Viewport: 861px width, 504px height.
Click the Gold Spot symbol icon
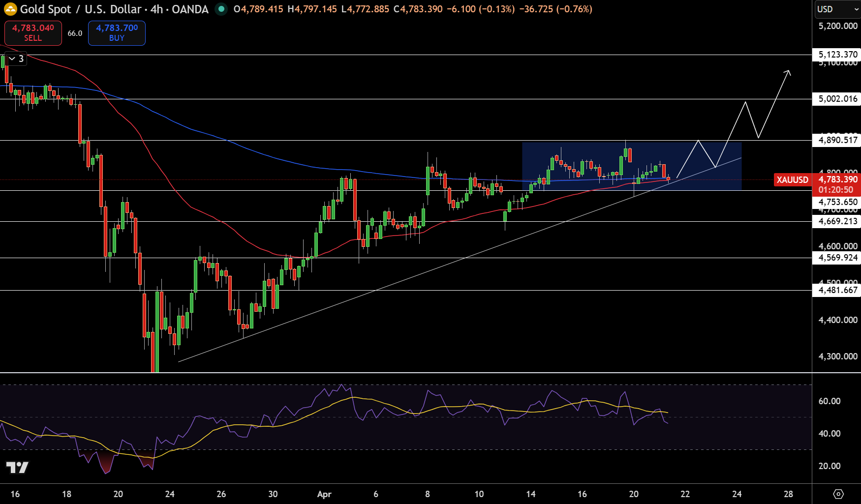tap(10, 9)
